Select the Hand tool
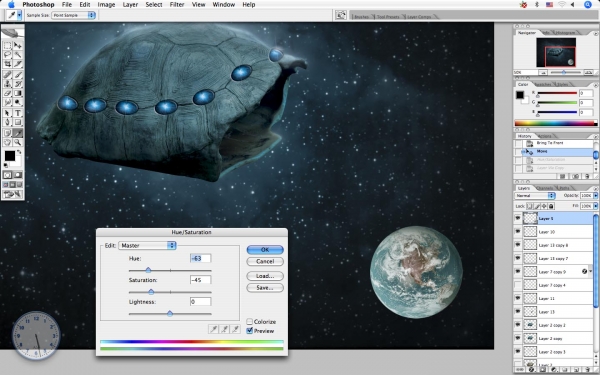Viewport: 600px width, 375px height. point(7,142)
